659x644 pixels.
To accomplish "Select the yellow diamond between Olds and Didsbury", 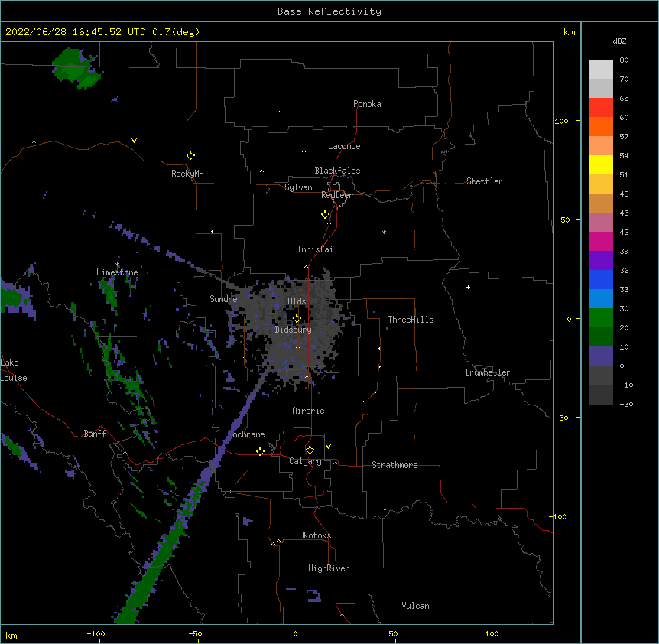I will pyautogui.click(x=297, y=318).
